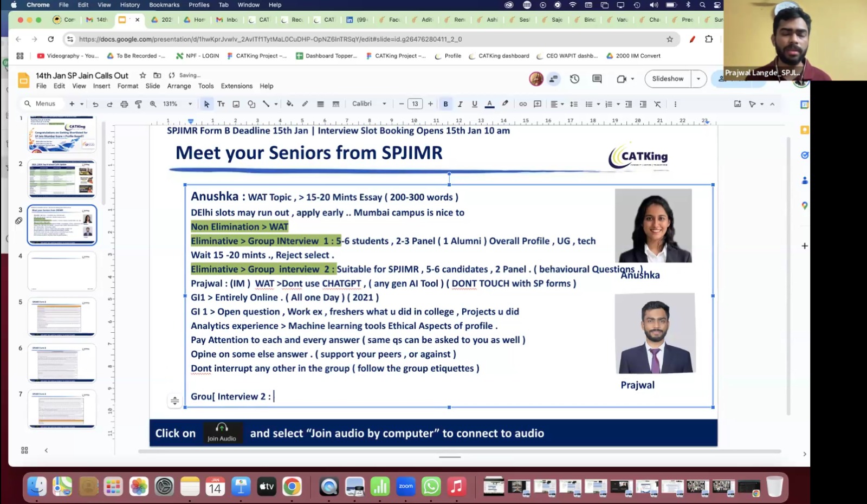Click the Clear formatting icon
Viewport: 867px width, 504px height.
tap(657, 104)
